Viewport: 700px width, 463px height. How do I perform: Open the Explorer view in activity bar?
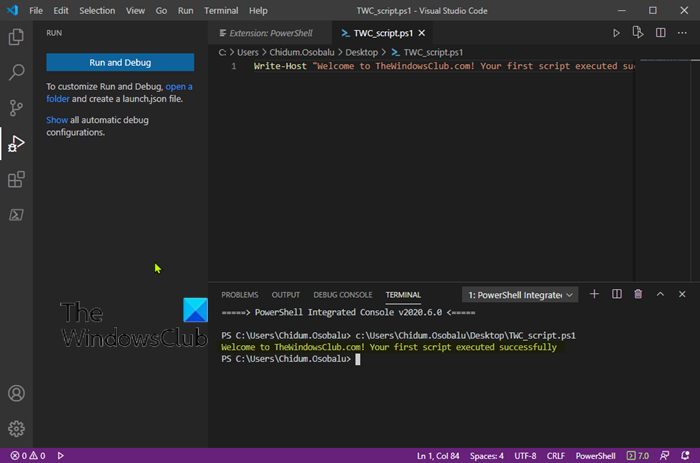click(16, 37)
